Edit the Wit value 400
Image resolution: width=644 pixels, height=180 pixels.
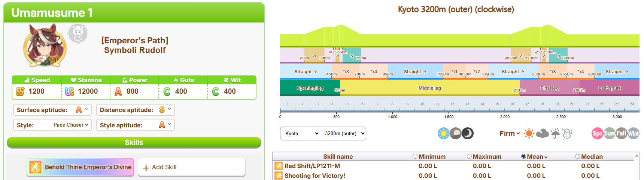coord(230,91)
